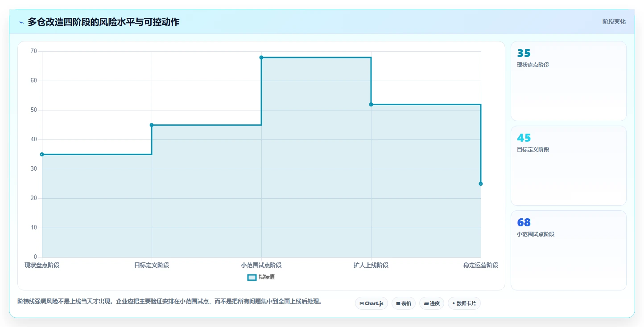Open the card showing value 68
The height and width of the screenshot is (327, 644).
tap(569, 250)
